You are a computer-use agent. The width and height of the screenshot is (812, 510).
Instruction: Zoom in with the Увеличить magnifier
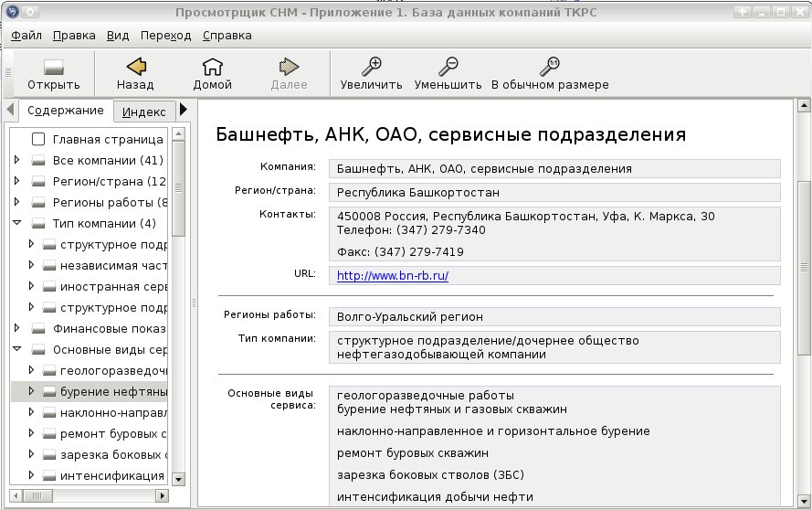372,67
